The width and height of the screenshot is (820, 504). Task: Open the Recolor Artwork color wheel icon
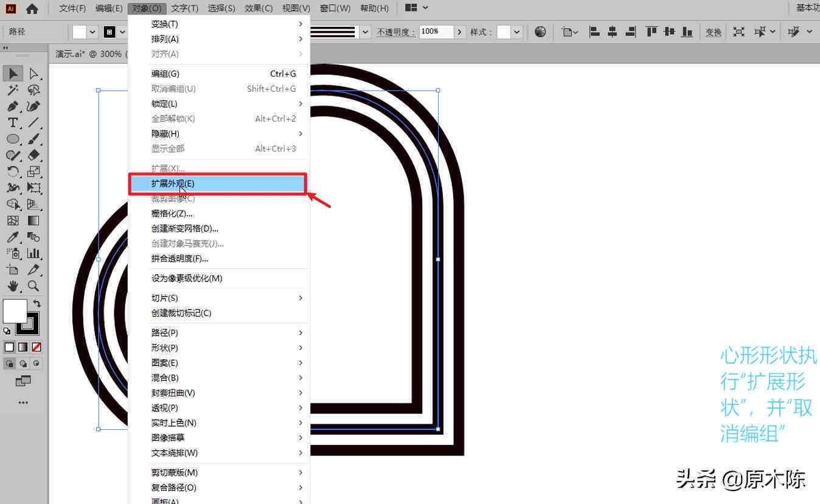pos(540,32)
